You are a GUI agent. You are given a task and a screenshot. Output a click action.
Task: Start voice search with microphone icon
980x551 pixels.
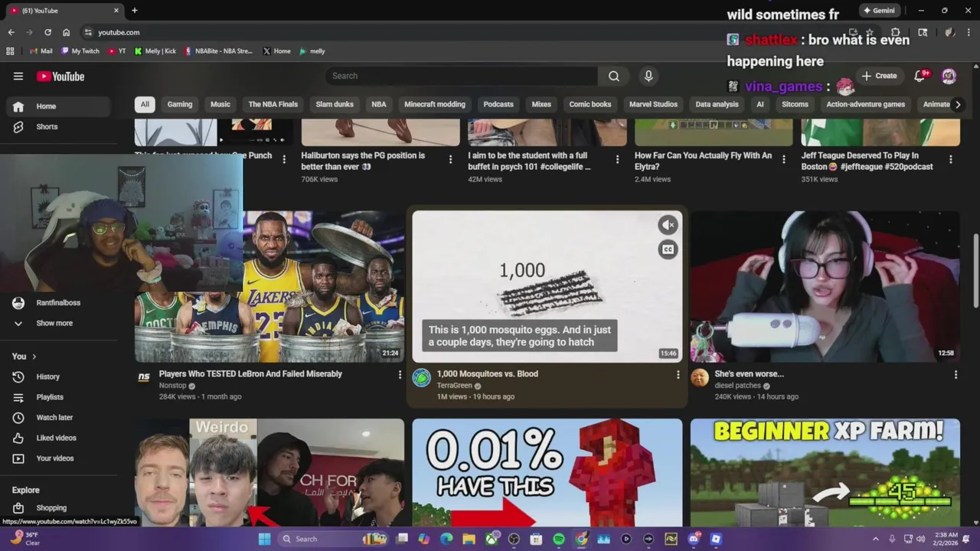click(x=648, y=76)
